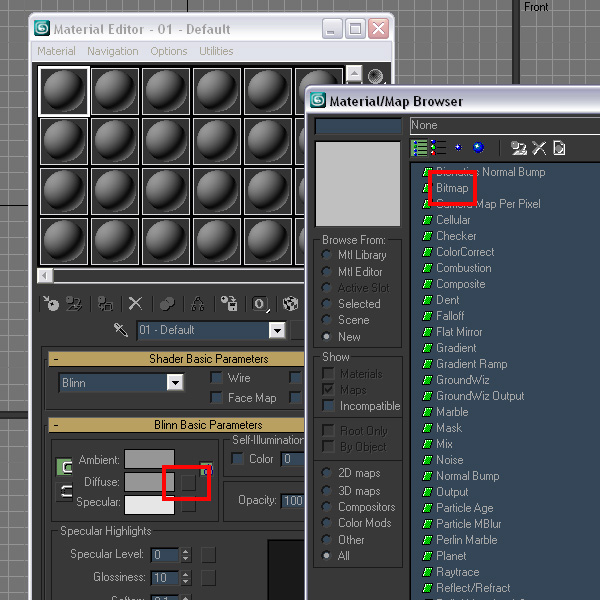Select Bitmap in the map list
This screenshot has height=600, width=600.
tap(452, 188)
